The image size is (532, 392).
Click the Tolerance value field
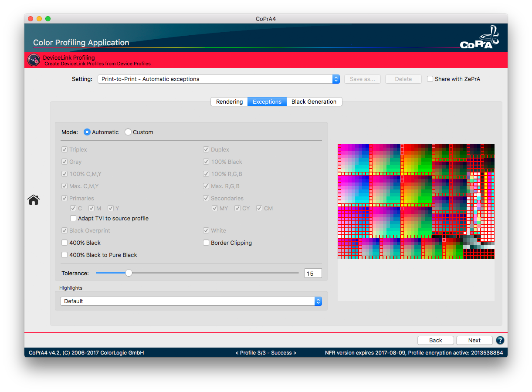[313, 274]
